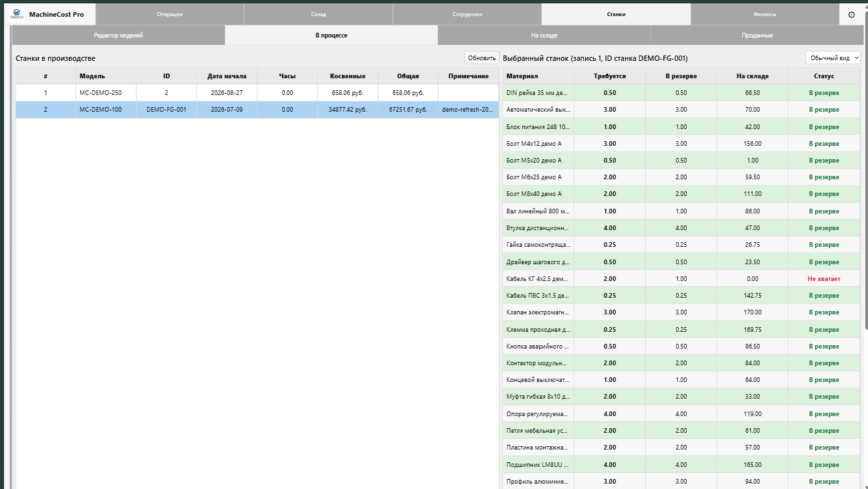Click the demo-refresh note cell
The width and height of the screenshot is (868, 489).
pyautogui.click(x=469, y=110)
